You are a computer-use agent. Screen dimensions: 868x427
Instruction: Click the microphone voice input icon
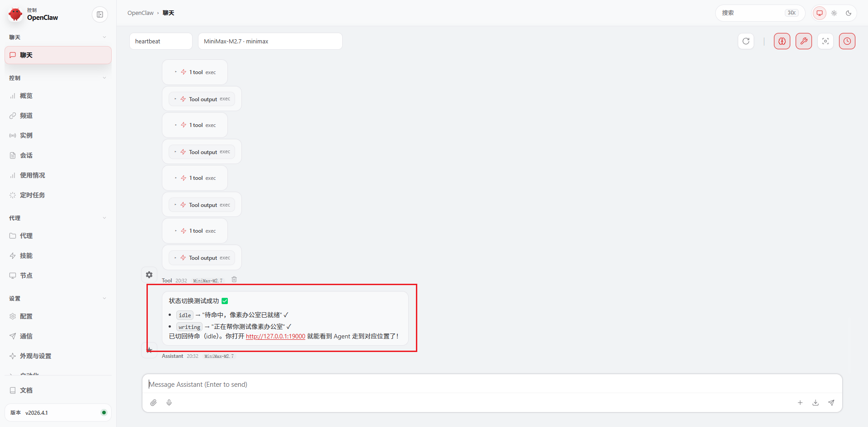point(169,403)
